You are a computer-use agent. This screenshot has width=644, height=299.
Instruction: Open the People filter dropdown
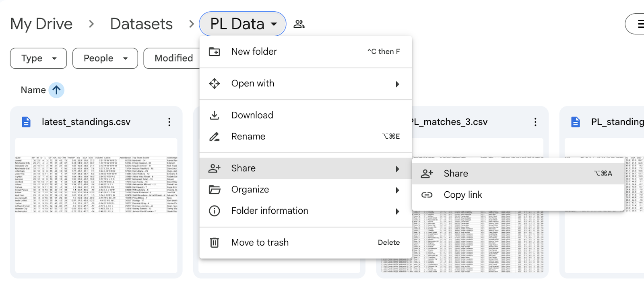105,58
